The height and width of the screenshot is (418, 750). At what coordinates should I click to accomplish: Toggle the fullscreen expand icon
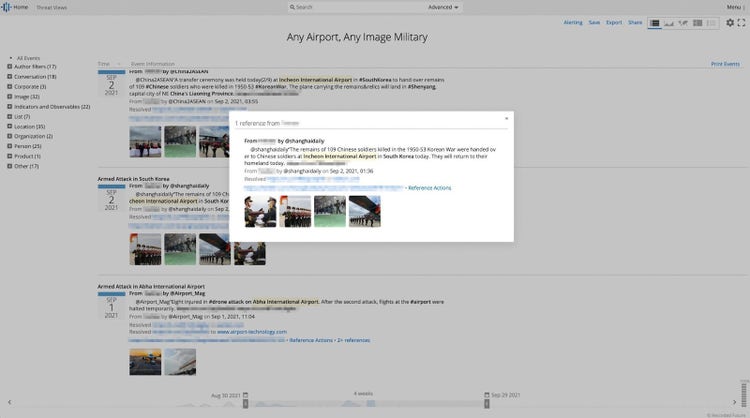point(741,22)
